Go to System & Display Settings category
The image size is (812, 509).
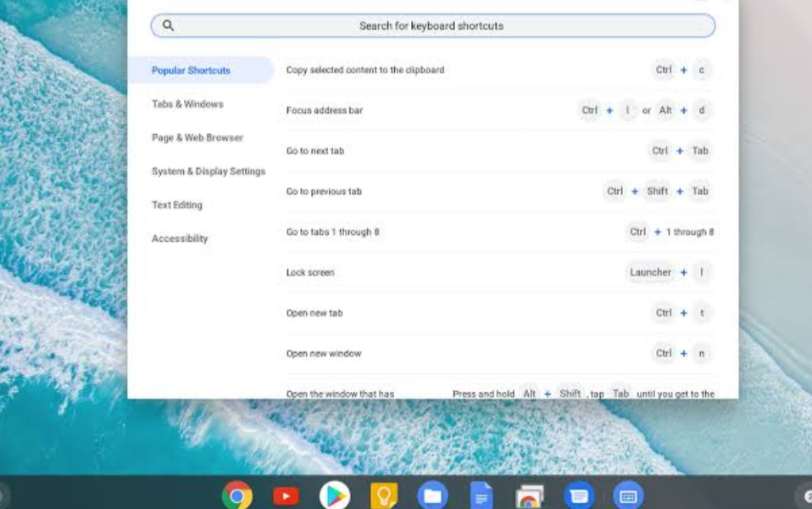click(208, 171)
